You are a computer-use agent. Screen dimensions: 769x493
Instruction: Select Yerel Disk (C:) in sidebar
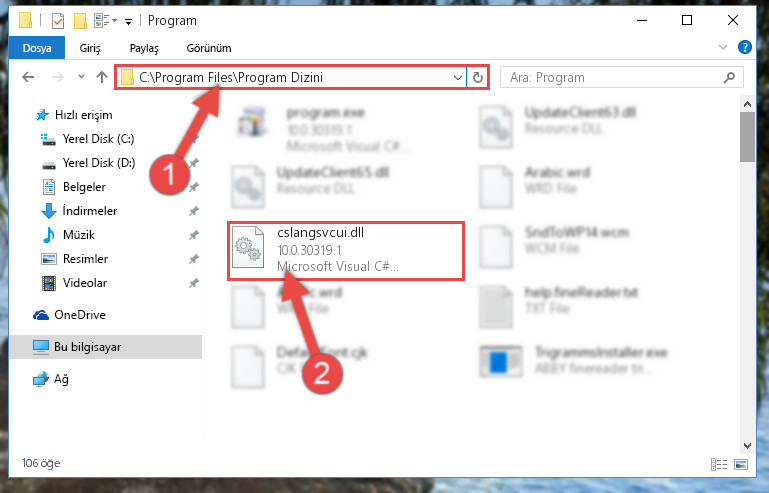(98, 139)
